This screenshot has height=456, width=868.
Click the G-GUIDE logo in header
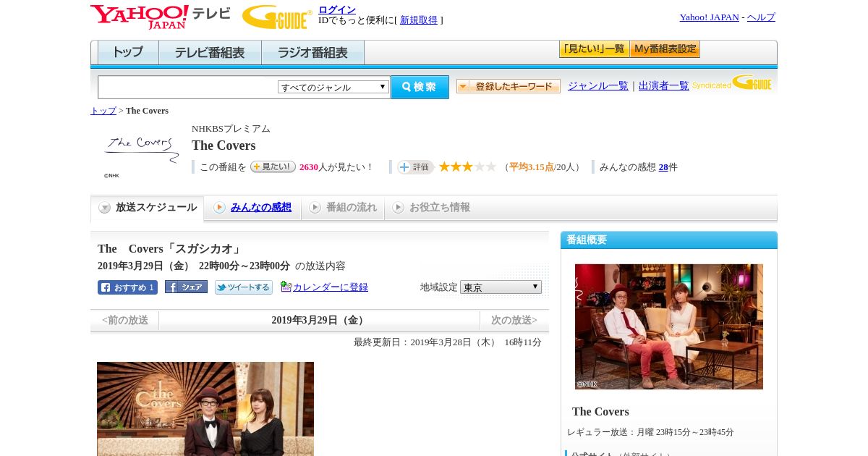click(277, 17)
